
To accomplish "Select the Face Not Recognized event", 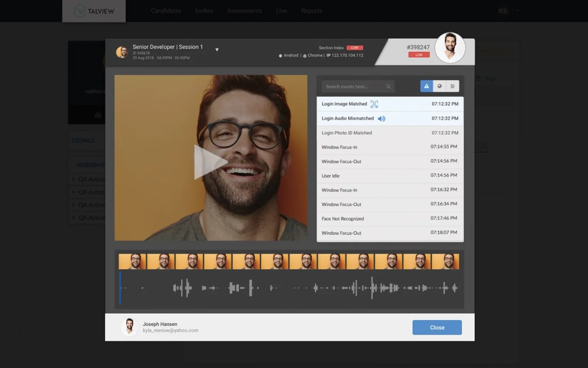I will coord(390,219).
